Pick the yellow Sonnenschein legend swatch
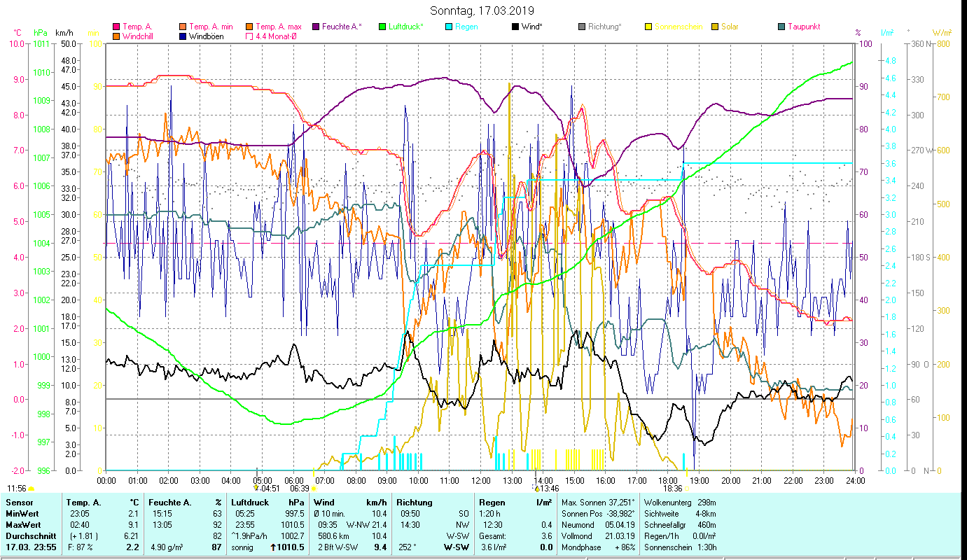This screenshot has width=967, height=560. (x=648, y=27)
